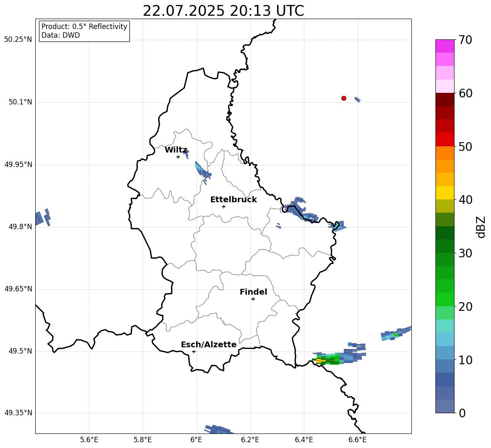This screenshot has height=448, width=491.
Task: Click the 49.35°N latitude label
Action: tap(18, 413)
